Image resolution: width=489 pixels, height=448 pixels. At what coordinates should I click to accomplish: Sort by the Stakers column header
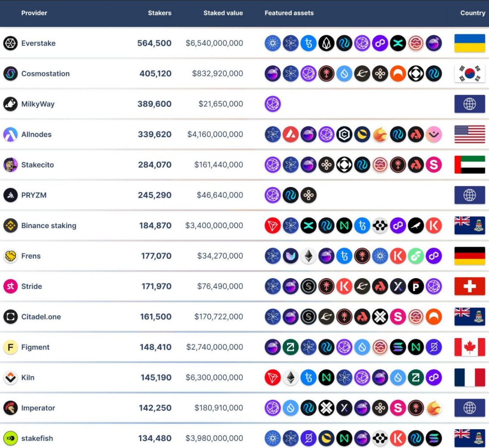tap(159, 13)
